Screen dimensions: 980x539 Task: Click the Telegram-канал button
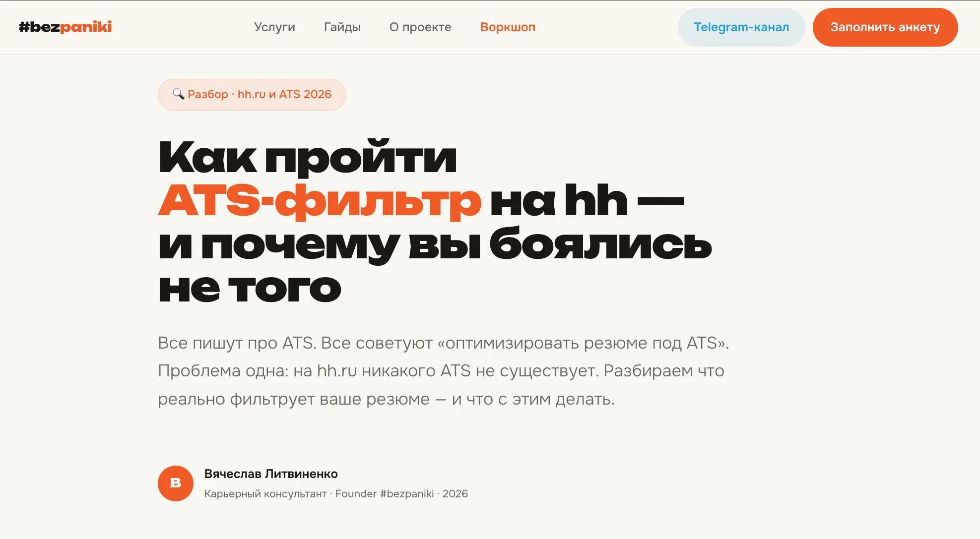(741, 27)
